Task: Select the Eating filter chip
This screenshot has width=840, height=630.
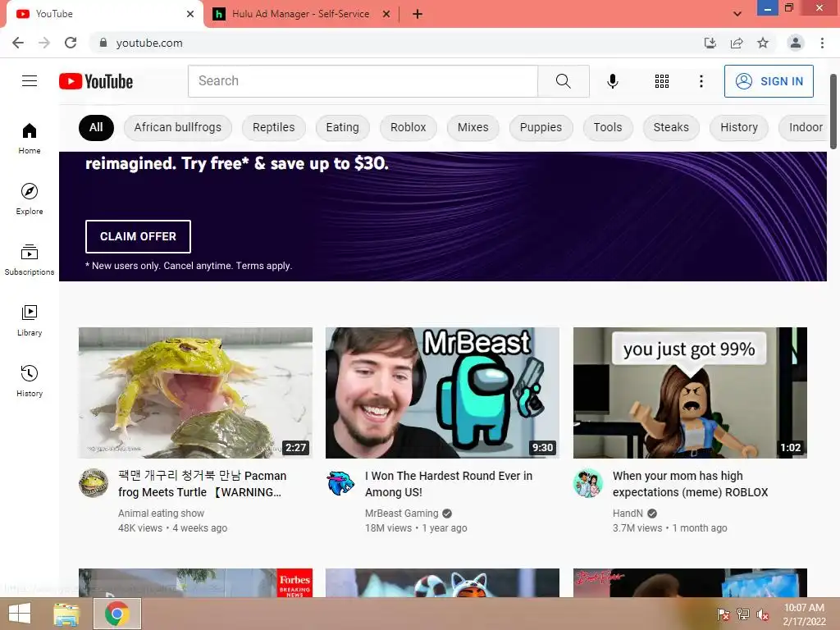Action: point(342,127)
